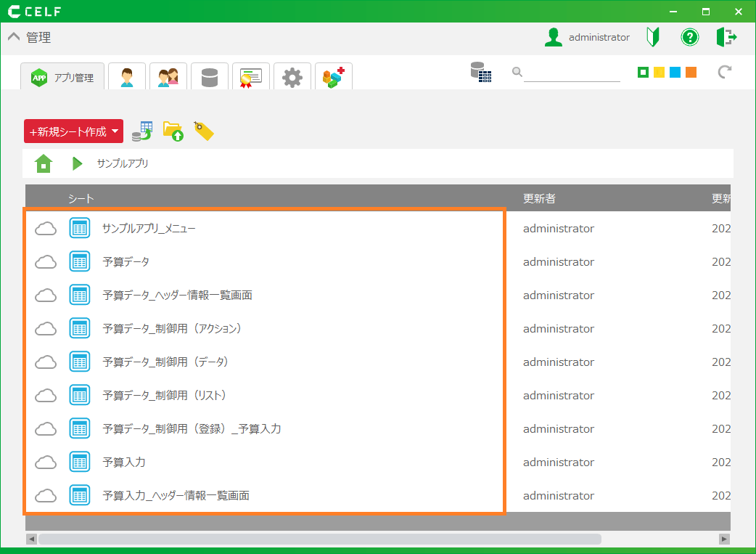The width and height of the screenshot is (756, 554).
Task: Click the database table icon beside search
Action: 480,72
